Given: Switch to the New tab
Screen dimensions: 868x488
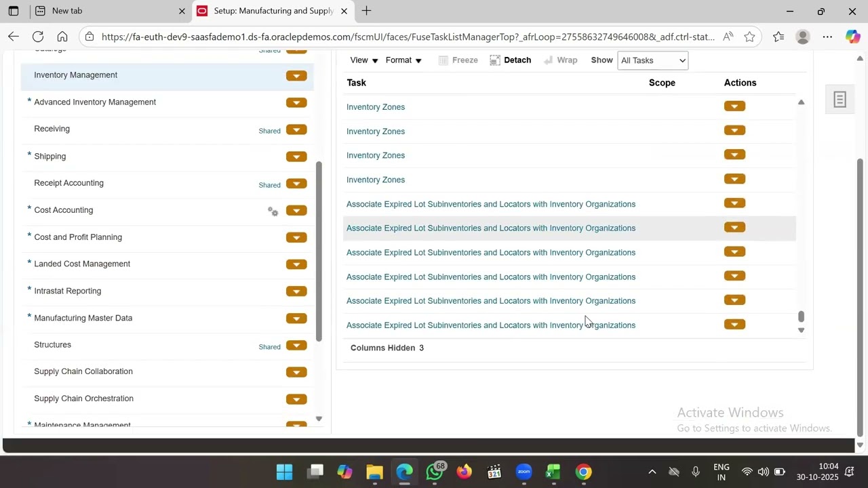Looking at the screenshot, I should (x=110, y=11).
